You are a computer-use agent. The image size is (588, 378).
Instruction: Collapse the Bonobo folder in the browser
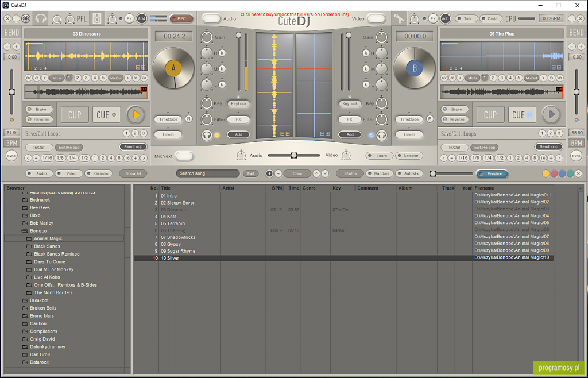tap(25, 231)
